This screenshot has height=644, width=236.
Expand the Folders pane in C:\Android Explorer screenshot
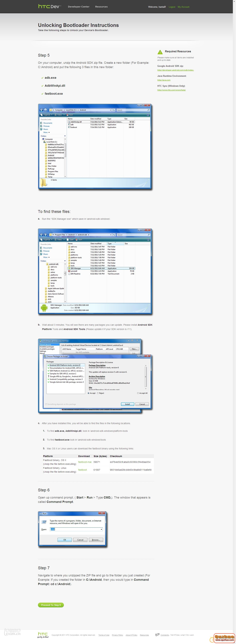(65, 136)
